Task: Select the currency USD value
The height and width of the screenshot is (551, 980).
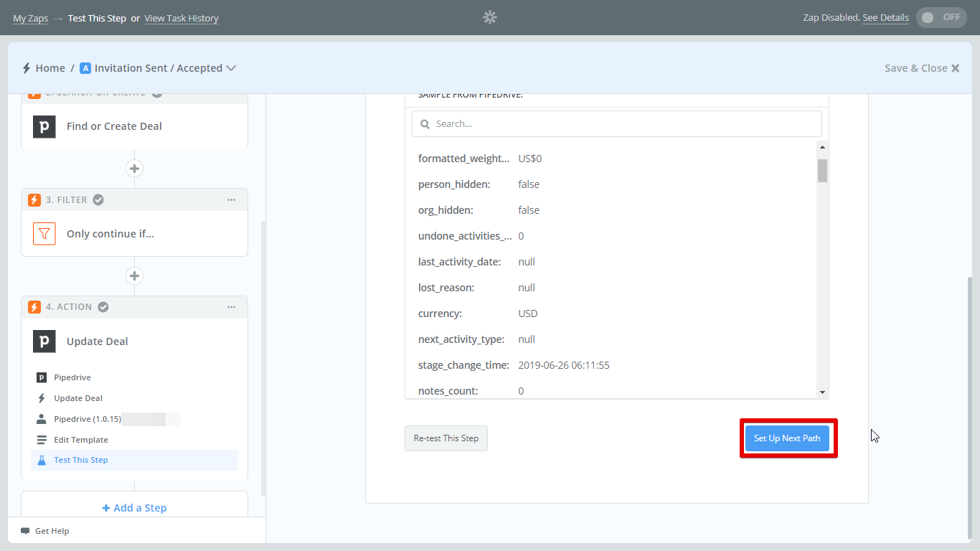Action: 528,314
